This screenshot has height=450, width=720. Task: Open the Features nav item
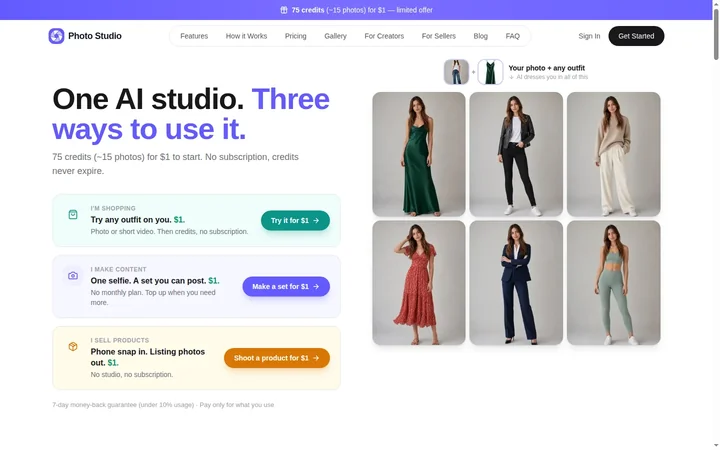(194, 36)
